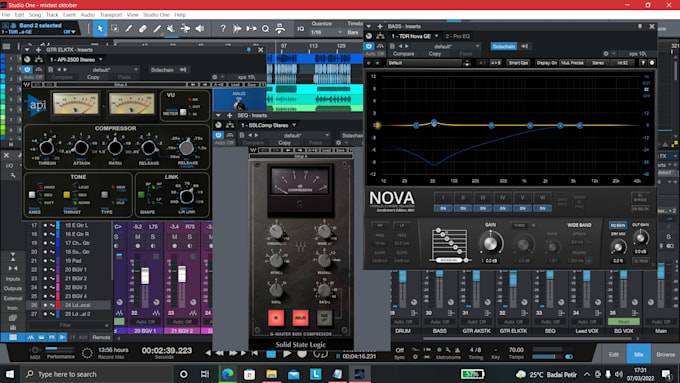The width and height of the screenshot is (680, 383).
Task: Open the Audio menu
Action: click(88, 15)
